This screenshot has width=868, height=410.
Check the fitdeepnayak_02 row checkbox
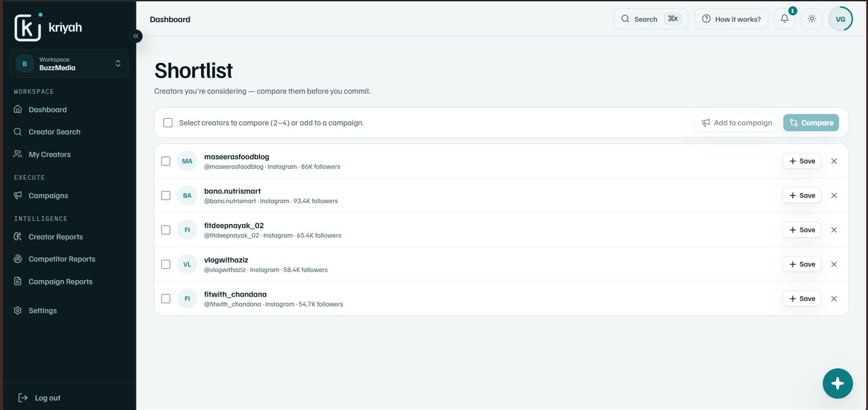pyautogui.click(x=166, y=230)
